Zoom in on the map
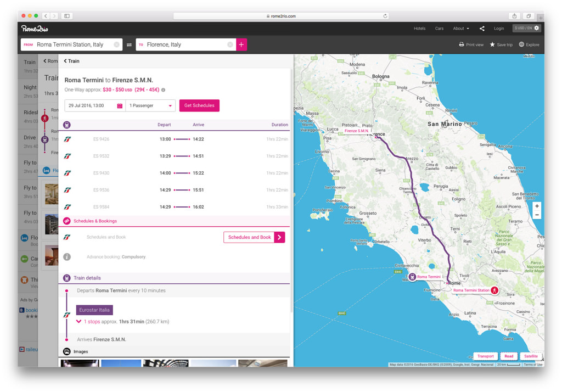The width and height of the screenshot is (562, 392). pyautogui.click(x=537, y=206)
